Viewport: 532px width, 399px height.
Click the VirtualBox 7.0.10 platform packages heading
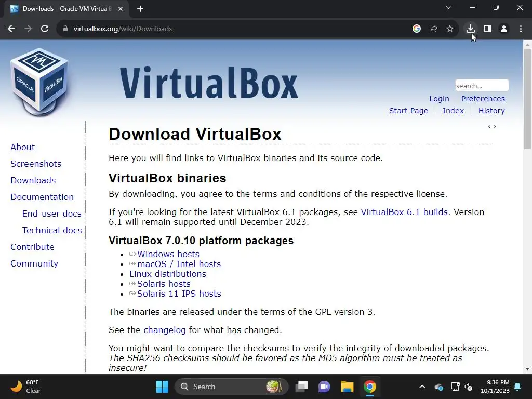[201, 241]
